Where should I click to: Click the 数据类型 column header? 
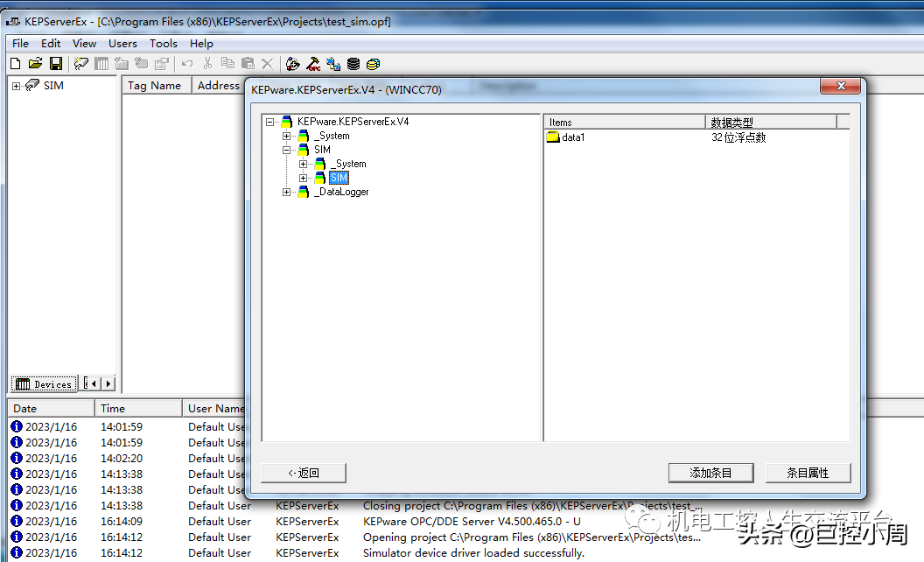pos(770,123)
